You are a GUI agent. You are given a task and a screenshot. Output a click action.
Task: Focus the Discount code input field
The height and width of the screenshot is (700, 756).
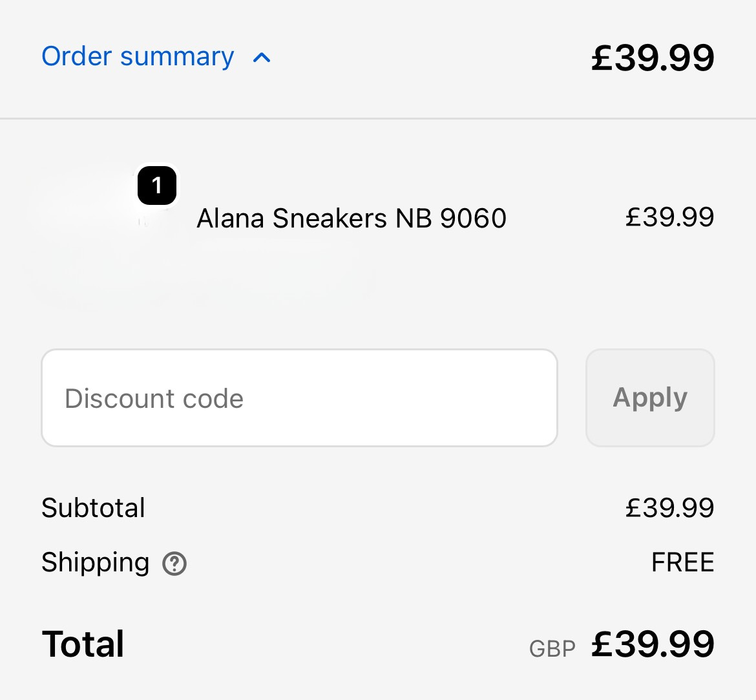[299, 398]
